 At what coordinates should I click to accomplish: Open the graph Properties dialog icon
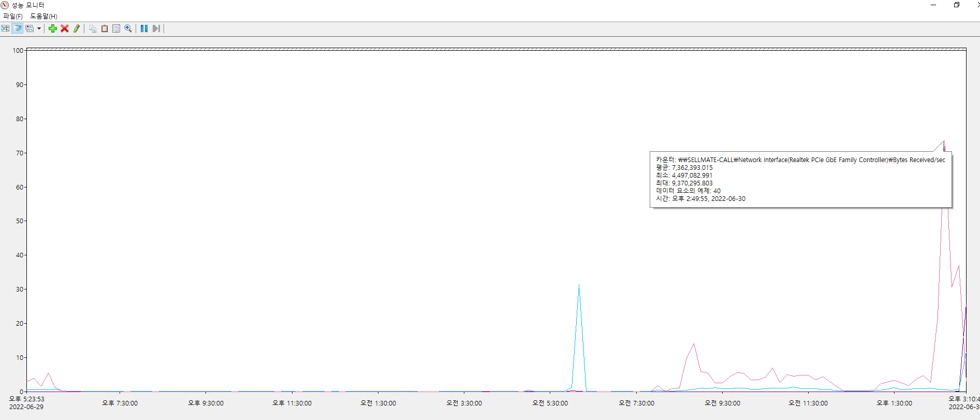[116, 28]
